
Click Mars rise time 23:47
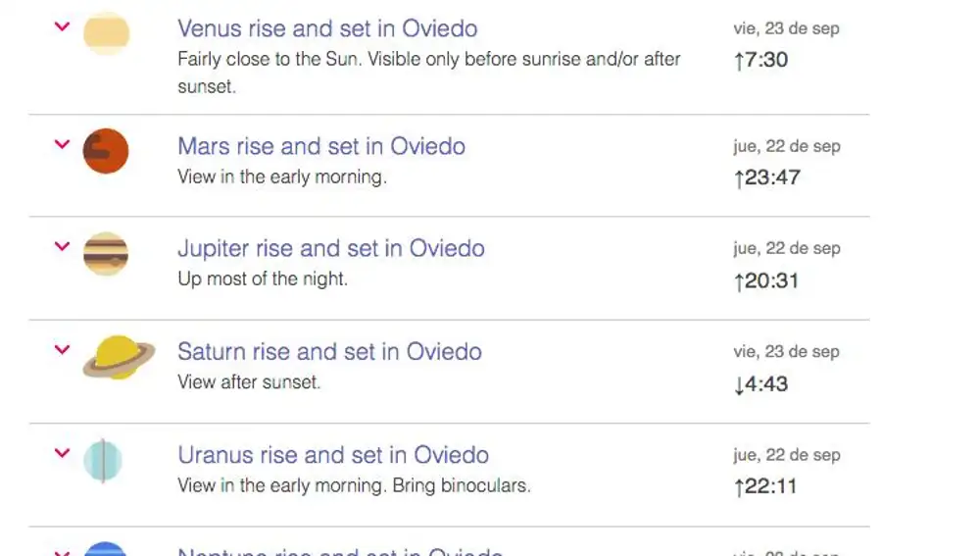767,177
